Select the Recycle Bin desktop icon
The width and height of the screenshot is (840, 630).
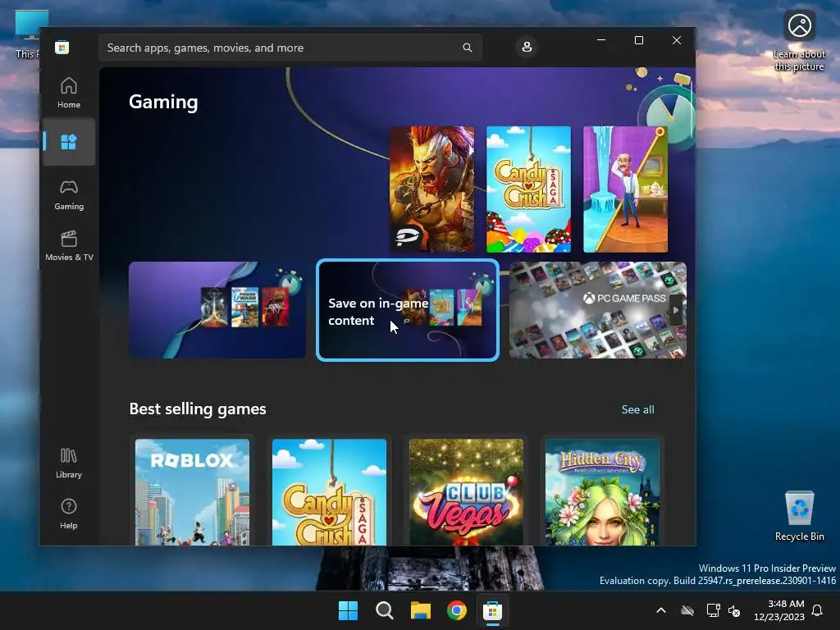pos(799,515)
